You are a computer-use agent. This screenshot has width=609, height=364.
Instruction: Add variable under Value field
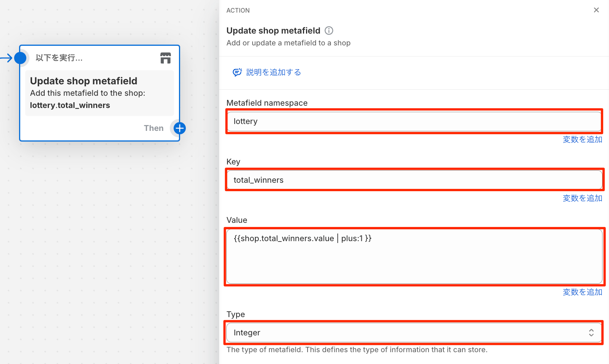[x=582, y=292]
